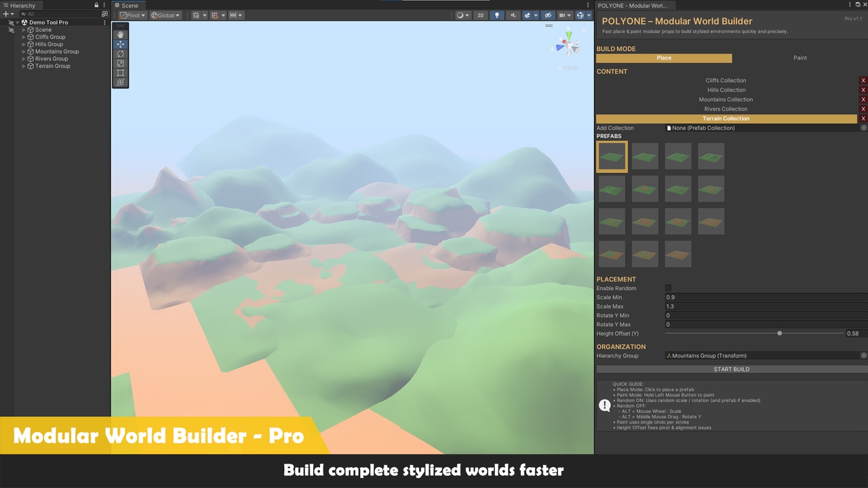868x488 pixels.
Task: Open Add Collection object picker
Action: pyautogui.click(x=863, y=128)
